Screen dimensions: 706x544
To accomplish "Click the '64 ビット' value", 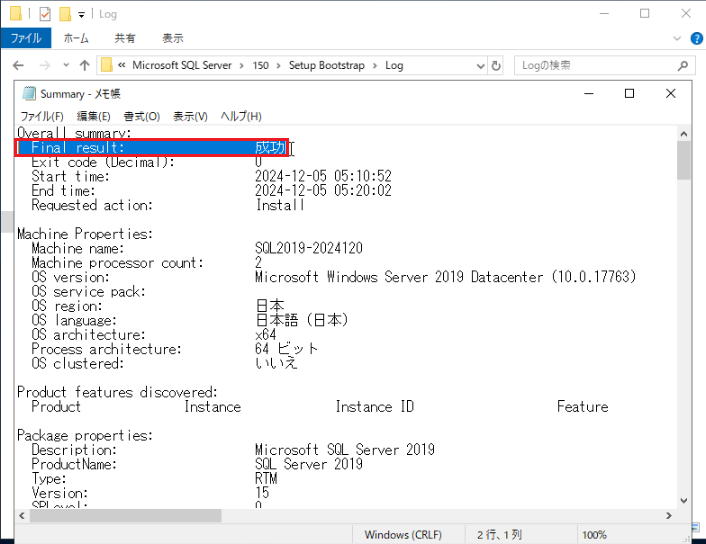I will [286, 349].
